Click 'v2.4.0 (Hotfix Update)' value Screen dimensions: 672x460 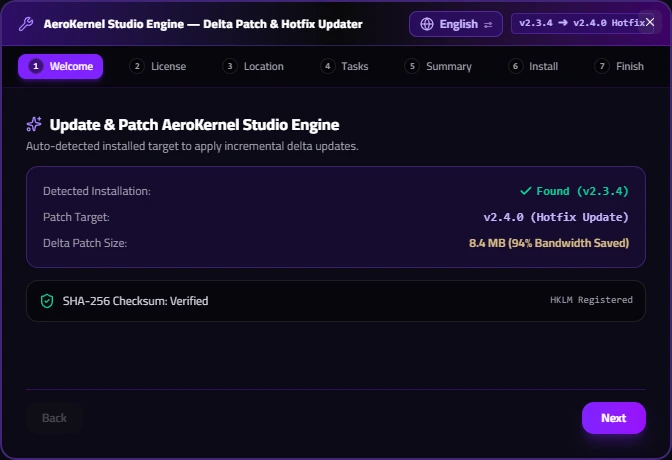556,217
